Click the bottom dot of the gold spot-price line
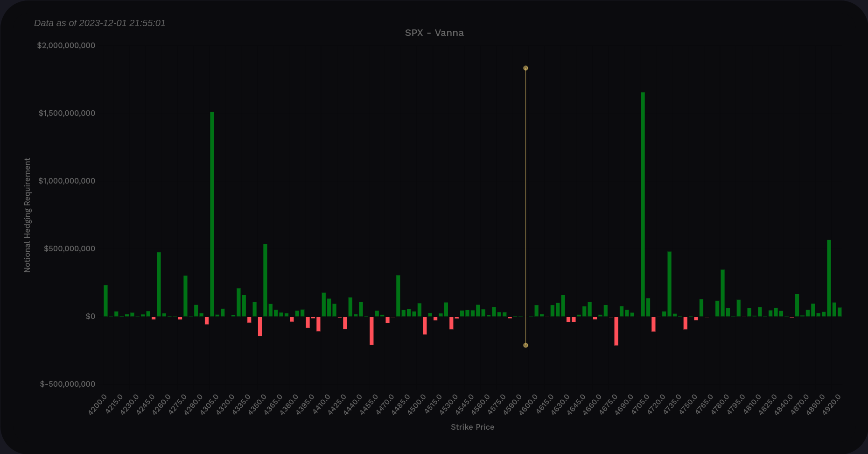The image size is (868, 454). (x=525, y=345)
